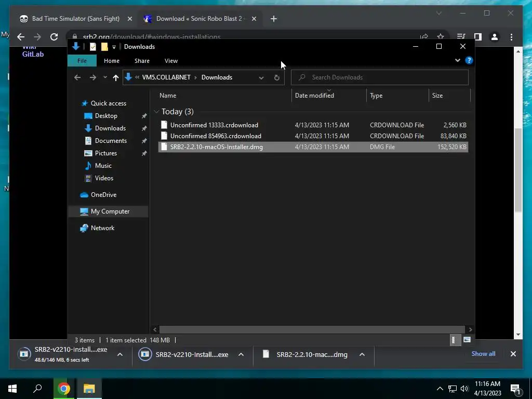Open options for SRB2-2.2.10-mac dmg download
Screen dimensions: 532x399
coord(362,354)
